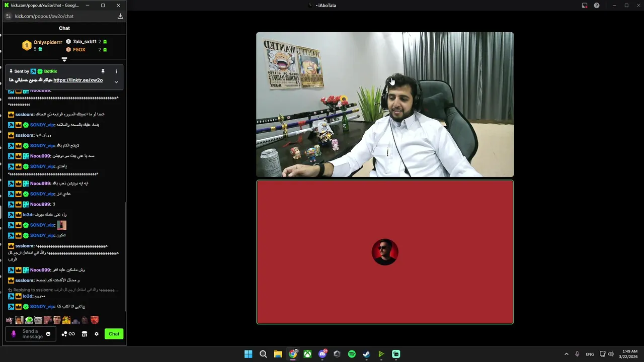Click the microphone icon in message box
The height and width of the screenshot is (362, 644).
[x=14, y=334]
